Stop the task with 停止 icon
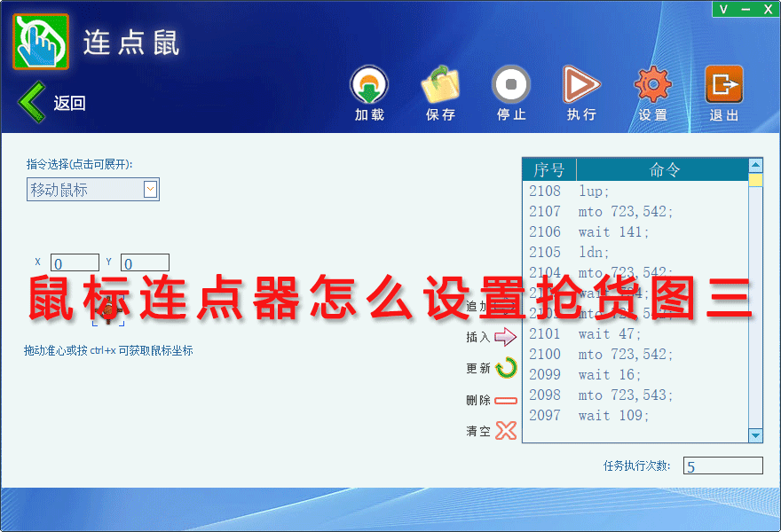This screenshot has width=781, height=532. coord(511,85)
